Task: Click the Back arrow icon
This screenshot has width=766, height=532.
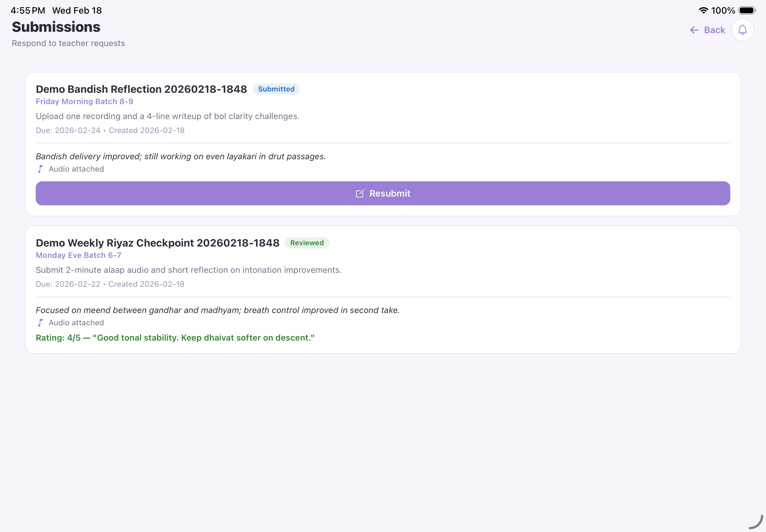Action: click(x=694, y=30)
